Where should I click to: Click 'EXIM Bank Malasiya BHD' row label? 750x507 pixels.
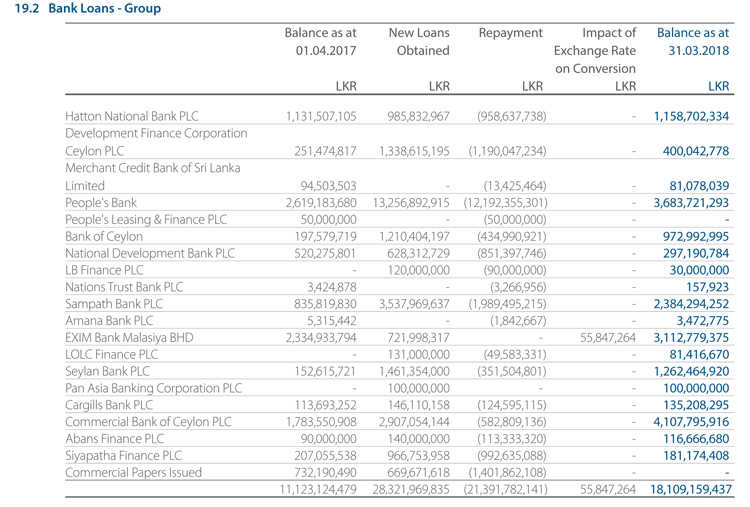pos(129,338)
